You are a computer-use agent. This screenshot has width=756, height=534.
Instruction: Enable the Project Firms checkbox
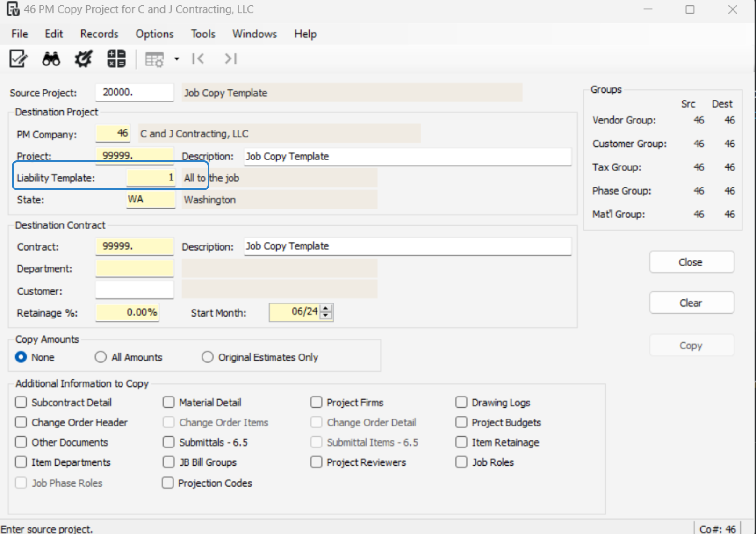[x=317, y=403]
